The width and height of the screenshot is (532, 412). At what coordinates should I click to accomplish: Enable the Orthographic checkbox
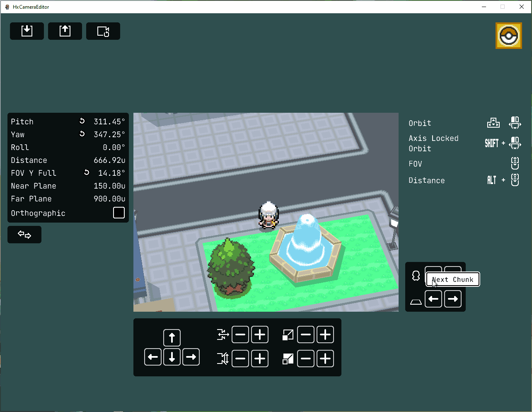coord(119,213)
